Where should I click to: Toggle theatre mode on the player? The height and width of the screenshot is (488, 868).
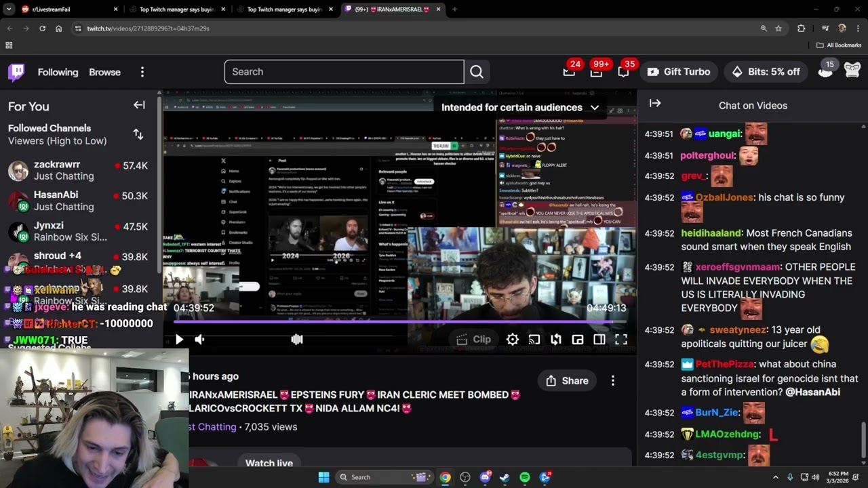599,340
